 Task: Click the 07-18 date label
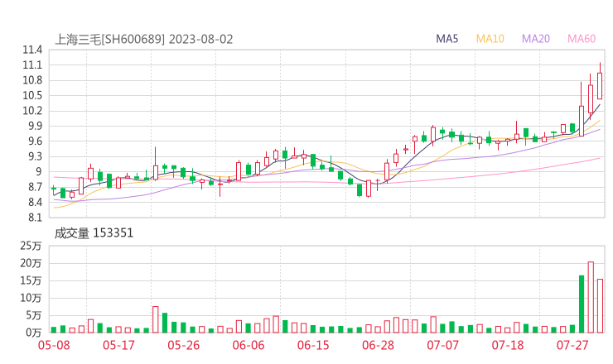pyautogui.click(x=508, y=345)
